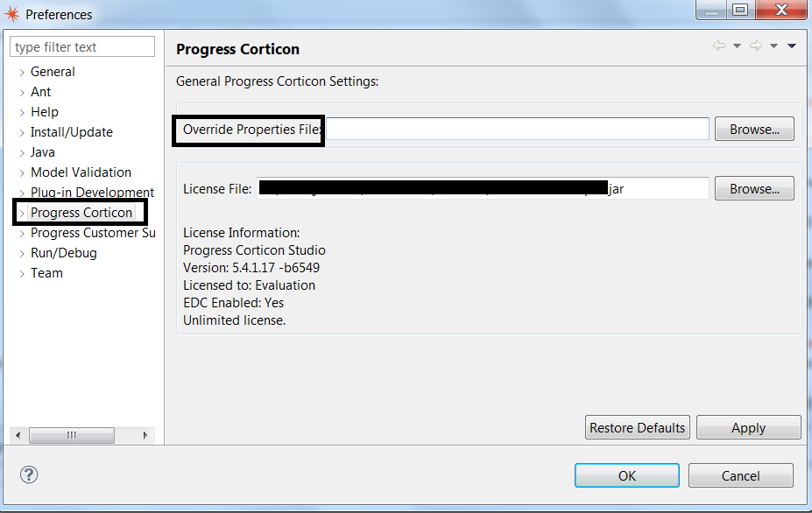Click Restore Defaults button
The image size is (812, 513).
pyautogui.click(x=638, y=427)
